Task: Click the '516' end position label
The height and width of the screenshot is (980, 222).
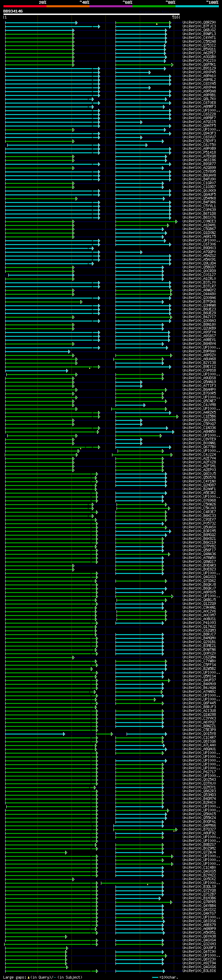Action: point(175,17)
